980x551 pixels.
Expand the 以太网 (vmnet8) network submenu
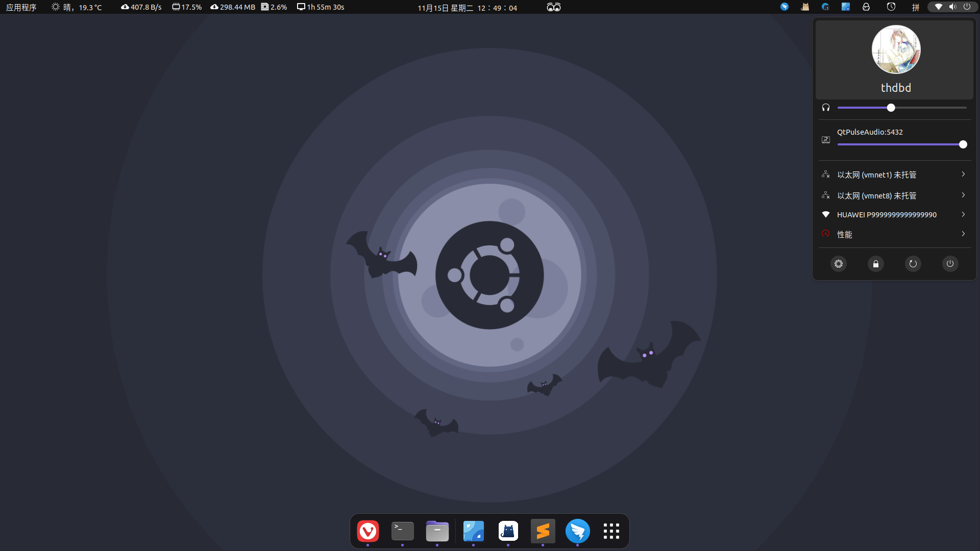point(894,195)
